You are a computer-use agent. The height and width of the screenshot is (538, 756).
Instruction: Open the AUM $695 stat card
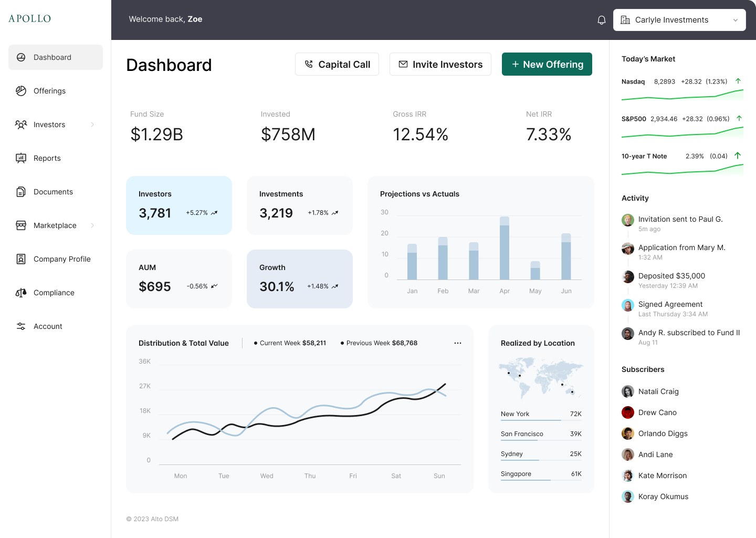(x=179, y=279)
